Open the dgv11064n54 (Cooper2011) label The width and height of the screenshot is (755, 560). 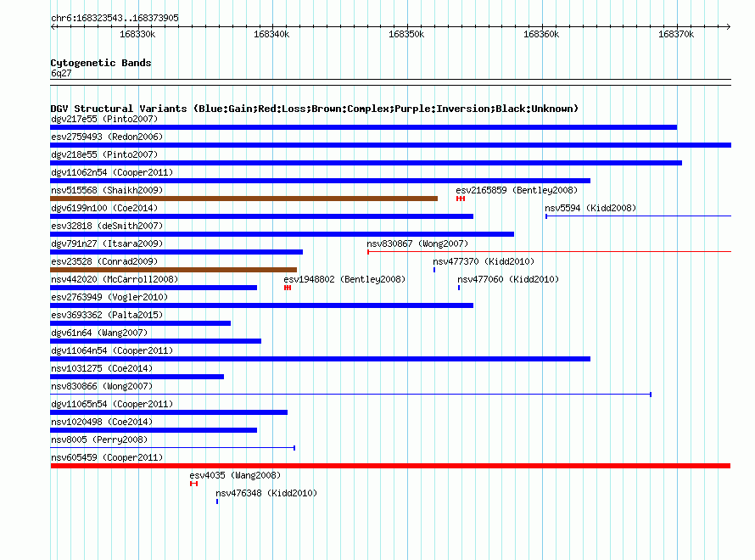tap(112, 350)
